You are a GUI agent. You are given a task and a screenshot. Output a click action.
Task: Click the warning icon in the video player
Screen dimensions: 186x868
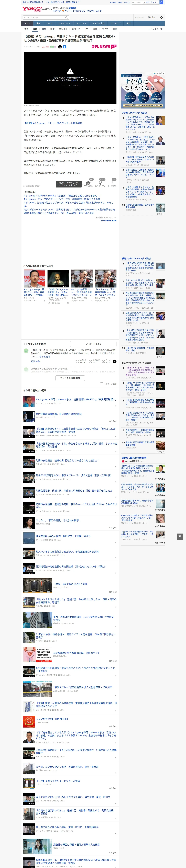click(x=70, y=71)
